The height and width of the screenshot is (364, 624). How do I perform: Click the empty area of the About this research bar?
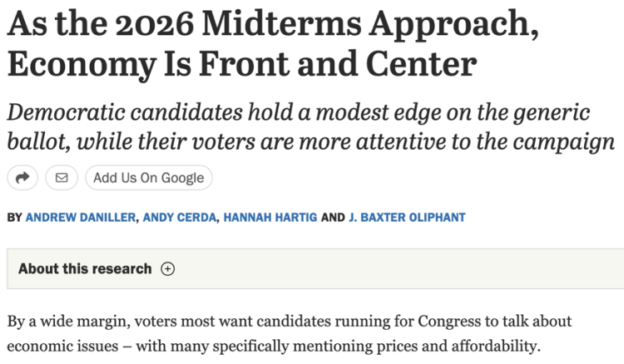[398, 269]
